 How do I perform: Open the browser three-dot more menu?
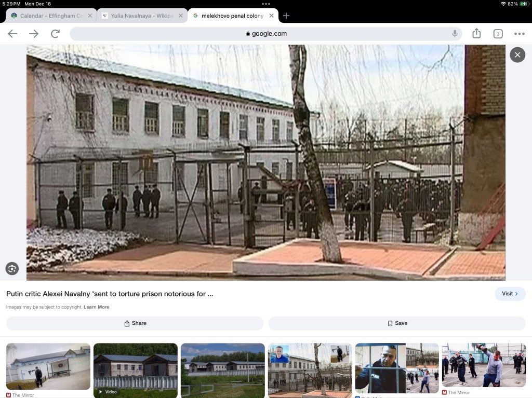tap(519, 34)
